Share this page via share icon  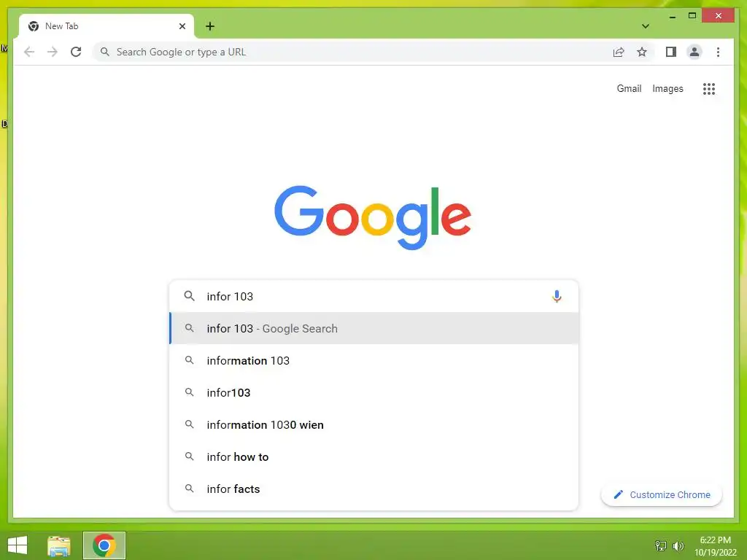pyautogui.click(x=619, y=52)
